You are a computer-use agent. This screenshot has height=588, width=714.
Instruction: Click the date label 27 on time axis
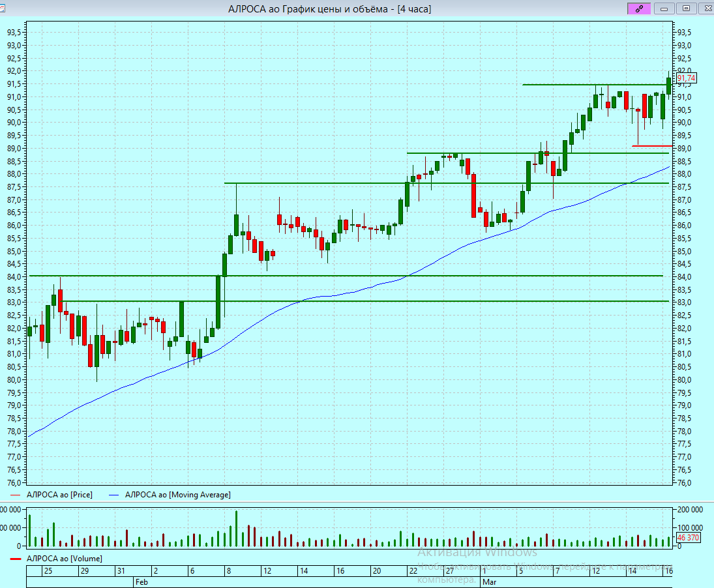point(449,570)
